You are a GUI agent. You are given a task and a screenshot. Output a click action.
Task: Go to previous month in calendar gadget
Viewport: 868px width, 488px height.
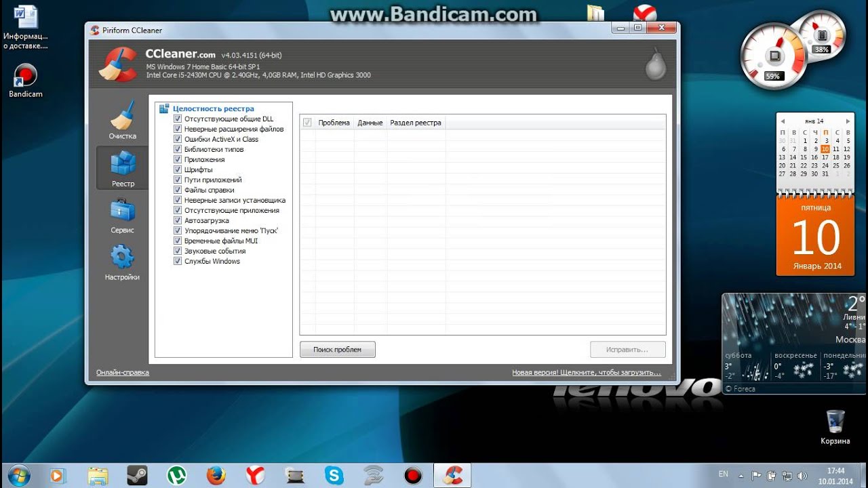pyautogui.click(x=783, y=121)
